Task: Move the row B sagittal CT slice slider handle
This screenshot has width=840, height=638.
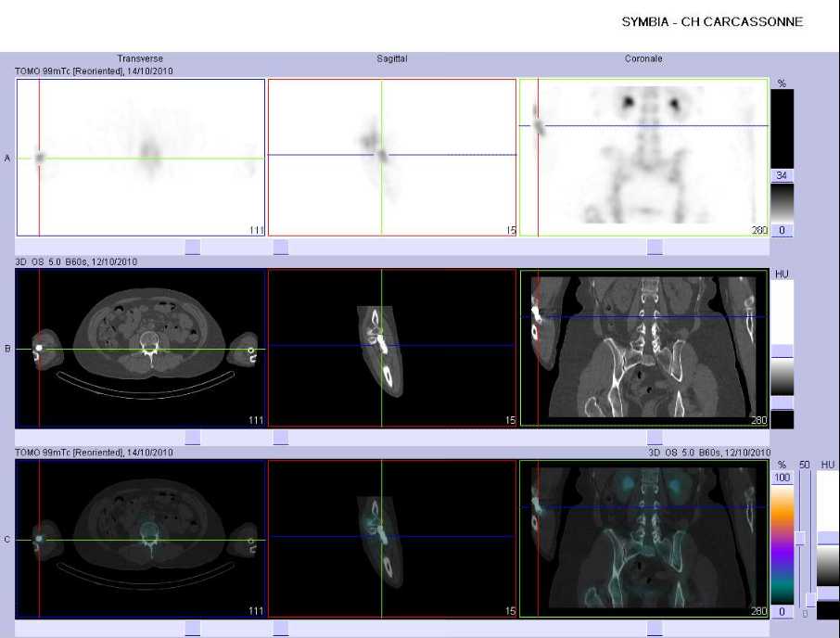Action: (281, 437)
